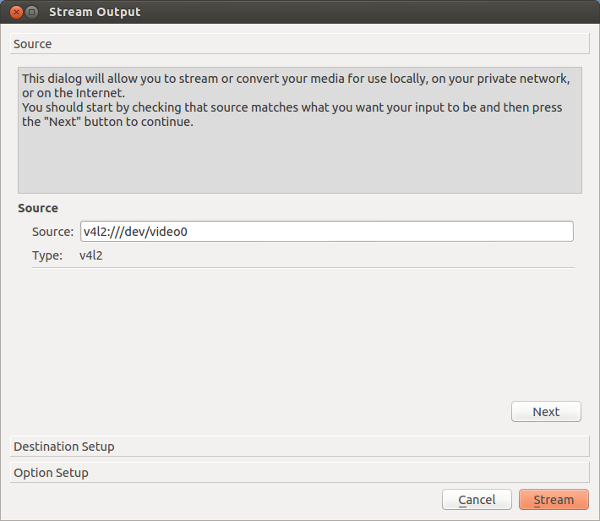Viewport: 600px width, 521px height.
Task: Close the Stream Output window
Action: pyautogui.click(x=16, y=12)
